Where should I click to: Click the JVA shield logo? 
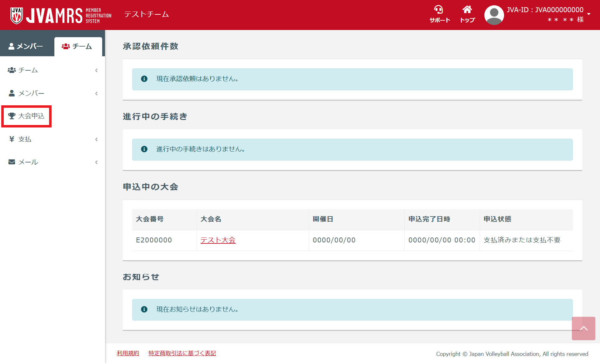tap(16, 15)
